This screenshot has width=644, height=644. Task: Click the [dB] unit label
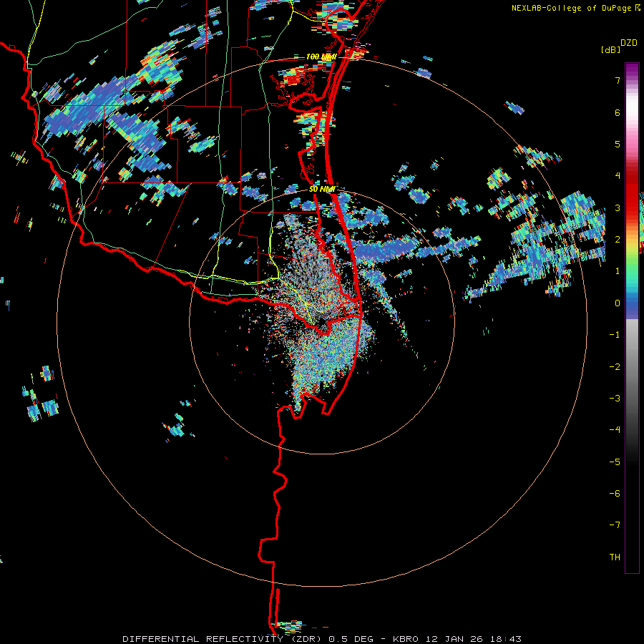coord(610,49)
